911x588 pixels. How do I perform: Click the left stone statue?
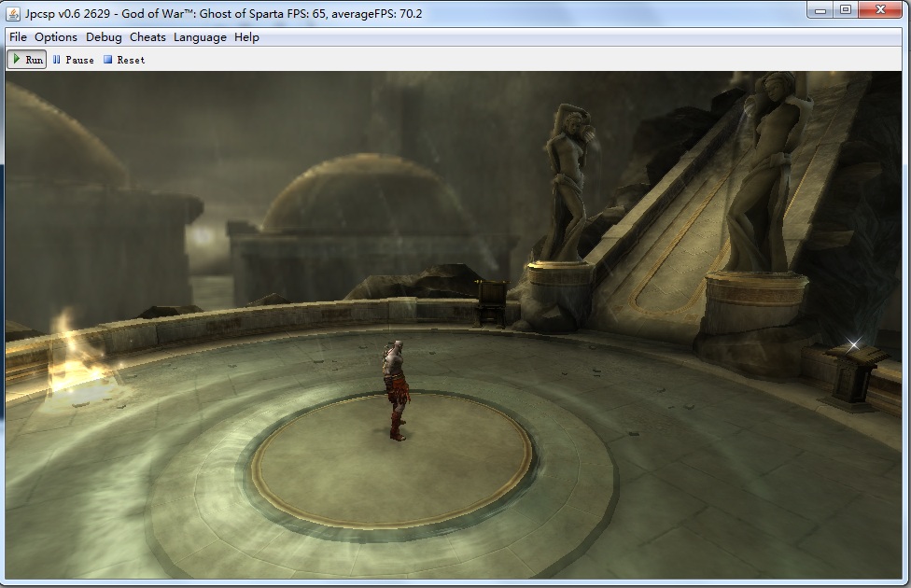point(566,182)
